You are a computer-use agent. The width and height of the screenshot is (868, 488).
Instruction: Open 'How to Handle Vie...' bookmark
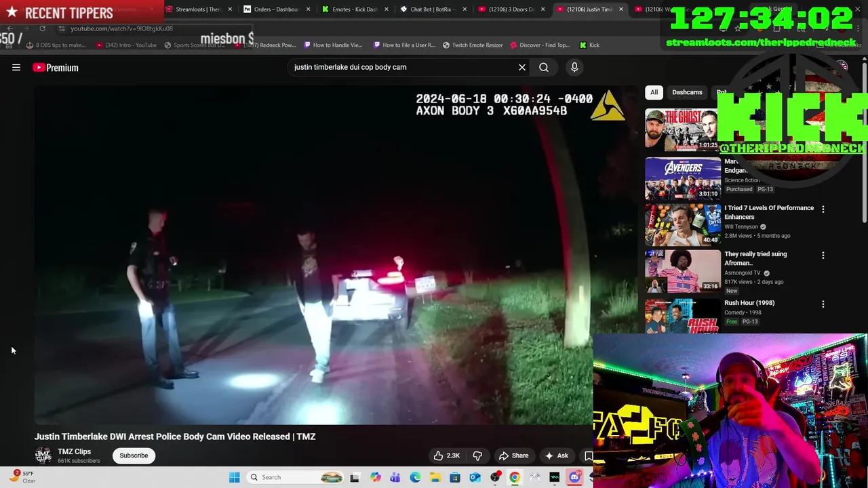(333, 45)
